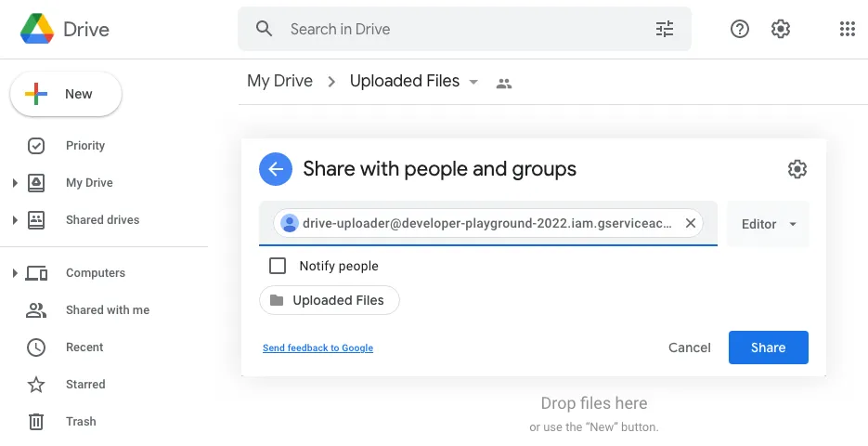Screen dimensions: 868x446
Task: Open search filter options icon
Action: tap(665, 29)
